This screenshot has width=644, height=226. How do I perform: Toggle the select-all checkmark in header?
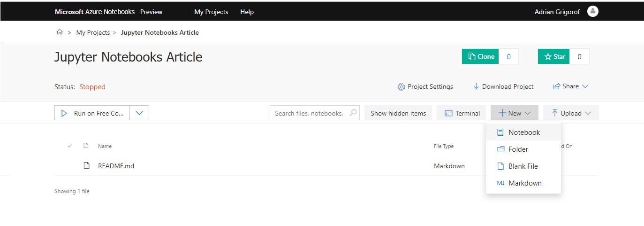[70, 146]
